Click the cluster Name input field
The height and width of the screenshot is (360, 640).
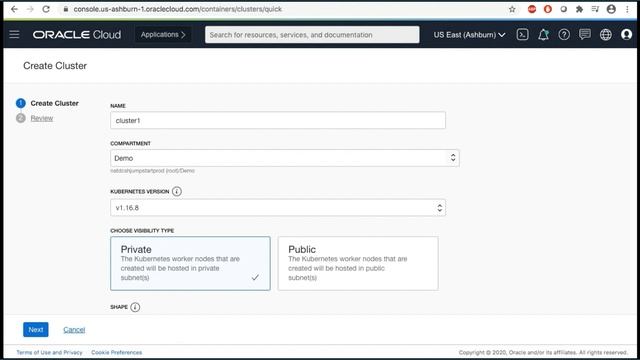[278, 120]
